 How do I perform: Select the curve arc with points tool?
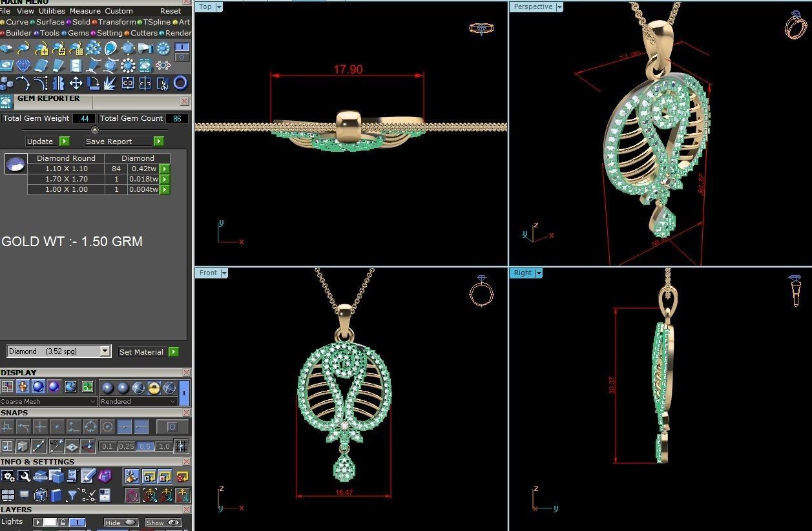tap(23, 83)
